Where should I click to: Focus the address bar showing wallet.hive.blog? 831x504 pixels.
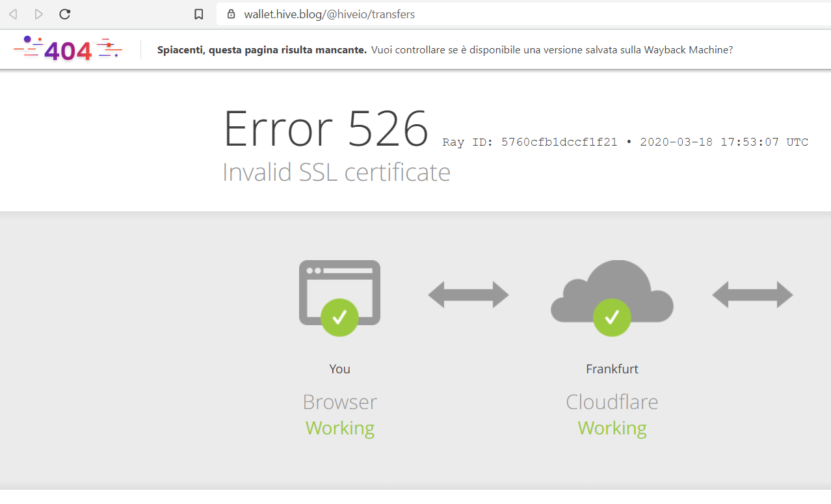coord(523,14)
